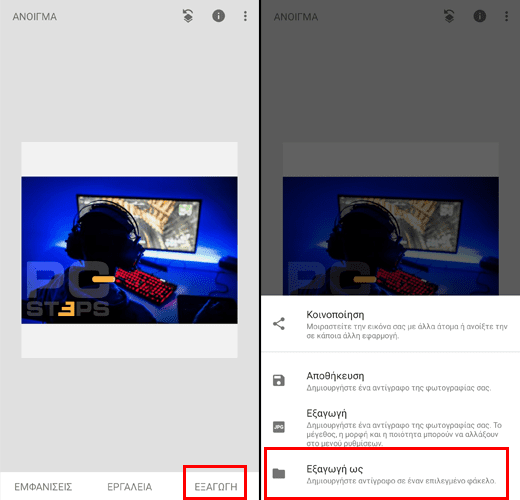Tap the folder icon beside Εξαγωγή ως
Viewport: 520px width, 500px height.
[x=279, y=473]
